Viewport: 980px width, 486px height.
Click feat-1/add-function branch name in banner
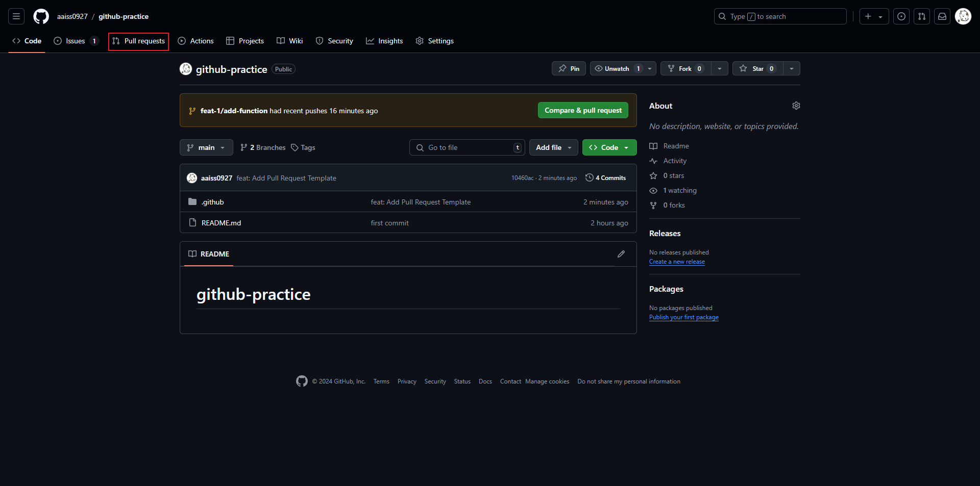tap(234, 111)
